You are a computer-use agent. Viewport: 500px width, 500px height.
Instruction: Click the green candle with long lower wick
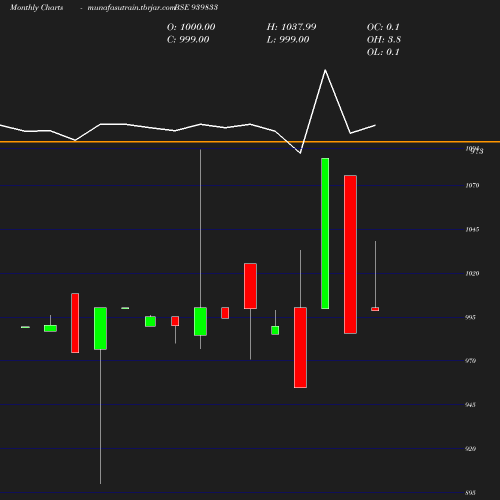tap(100, 328)
